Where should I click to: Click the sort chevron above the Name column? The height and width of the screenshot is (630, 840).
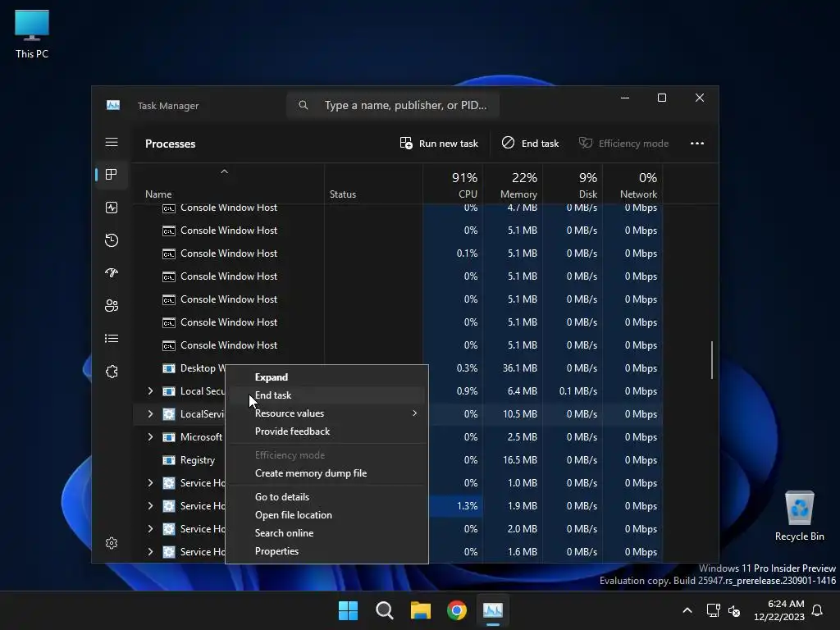click(x=225, y=171)
